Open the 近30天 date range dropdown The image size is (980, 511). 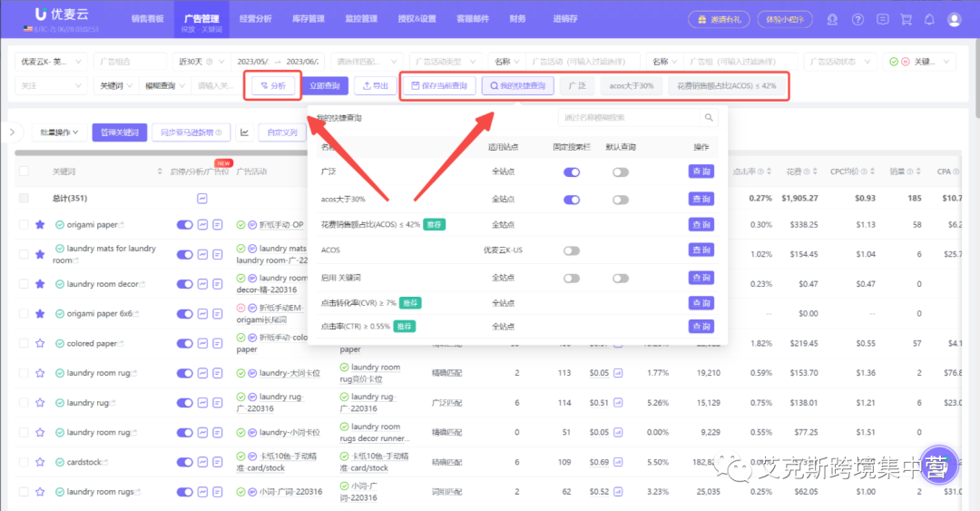(201, 62)
